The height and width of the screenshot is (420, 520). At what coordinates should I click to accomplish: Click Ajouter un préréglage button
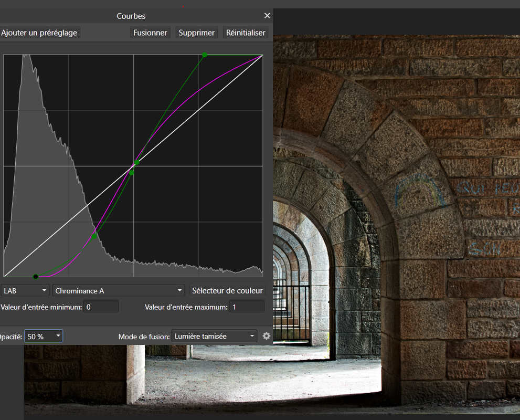pyautogui.click(x=39, y=33)
